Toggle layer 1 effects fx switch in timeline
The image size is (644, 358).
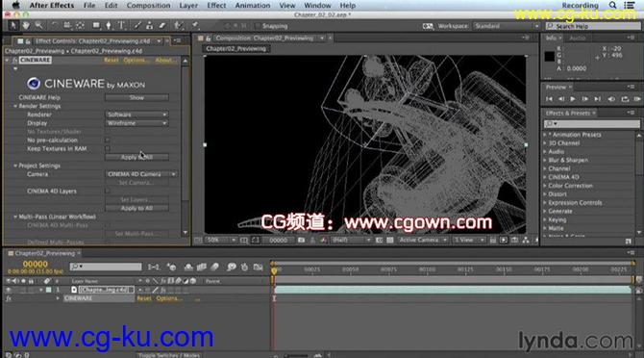(x=163, y=290)
